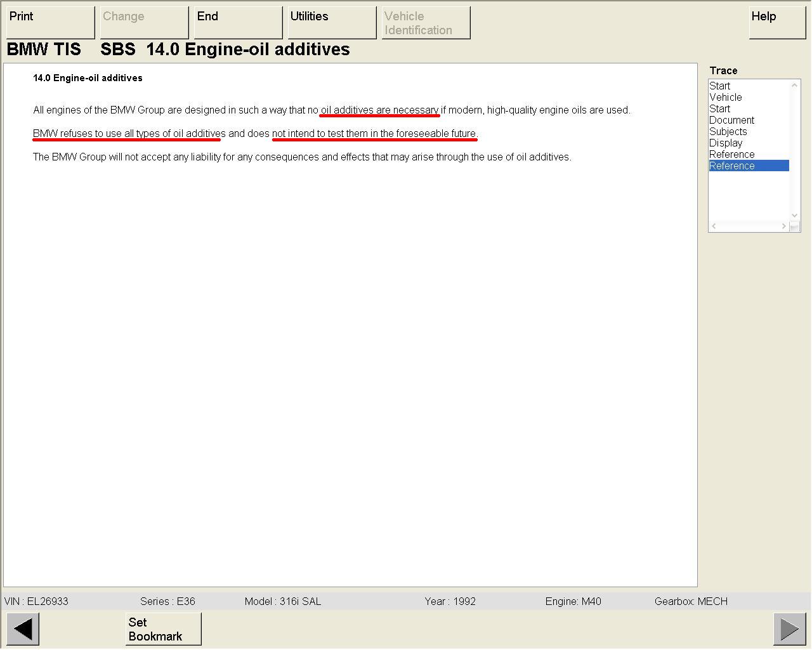Screen dimensions: 812x650
Task: Click the Gearbox: MECH status entry
Action: [691, 601]
